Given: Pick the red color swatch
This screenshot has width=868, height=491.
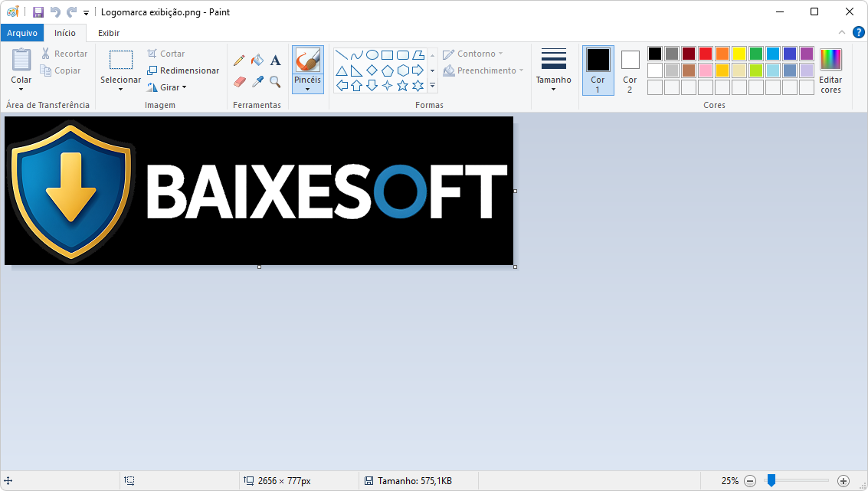Looking at the screenshot, I should click(x=706, y=53).
